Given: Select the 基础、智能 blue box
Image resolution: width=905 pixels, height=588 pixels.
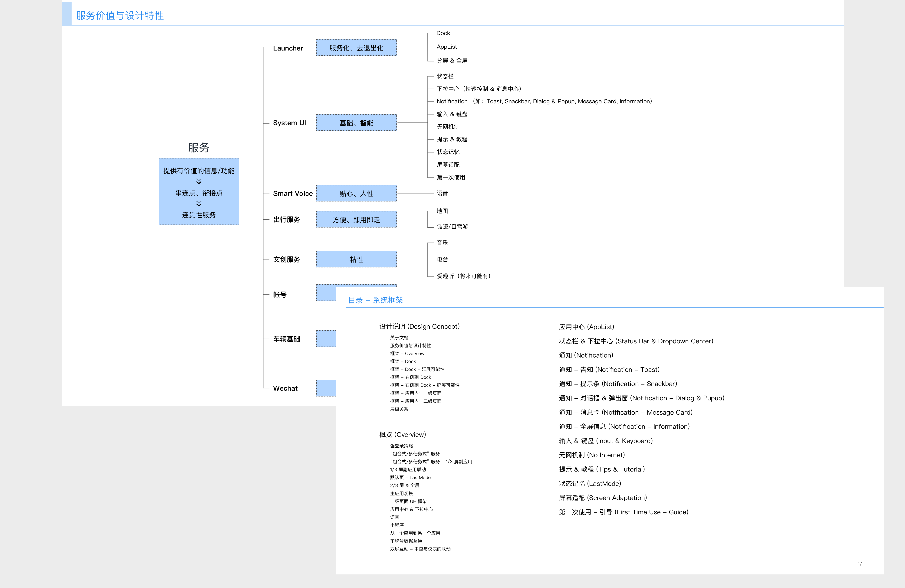Looking at the screenshot, I should tap(356, 122).
